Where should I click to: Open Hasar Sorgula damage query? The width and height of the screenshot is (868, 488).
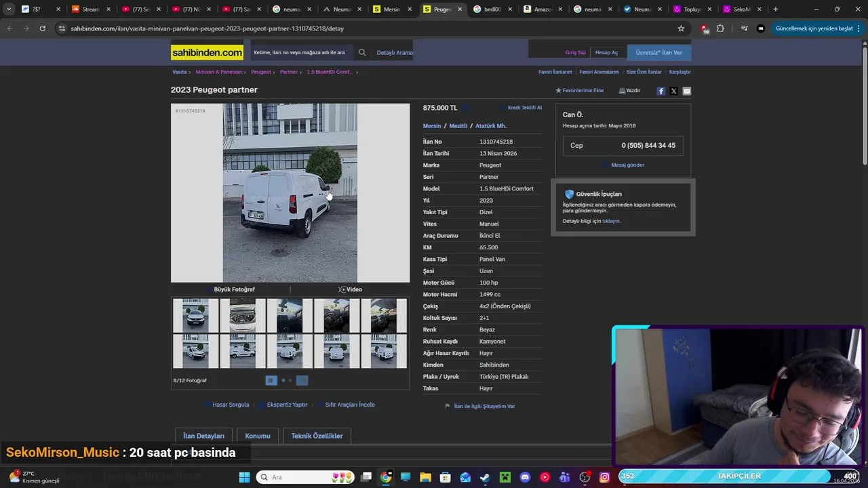(231, 405)
